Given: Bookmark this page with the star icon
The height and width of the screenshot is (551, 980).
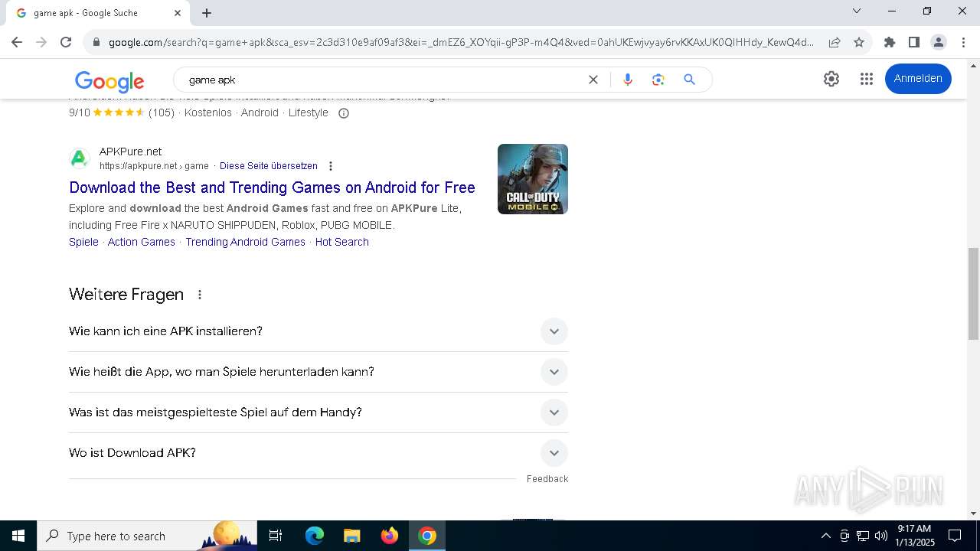Looking at the screenshot, I should (x=859, y=42).
